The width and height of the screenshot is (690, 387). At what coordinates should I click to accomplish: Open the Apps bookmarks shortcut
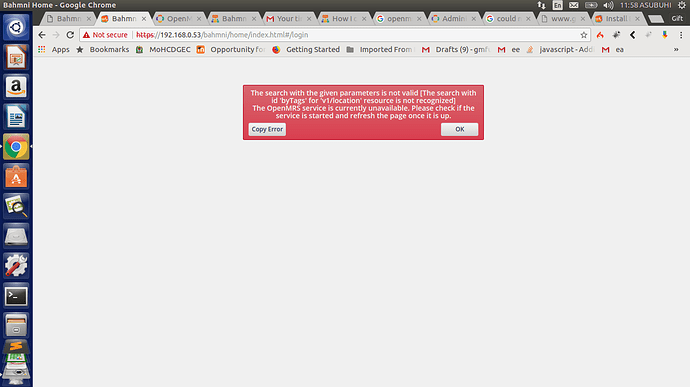pos(54,50)
